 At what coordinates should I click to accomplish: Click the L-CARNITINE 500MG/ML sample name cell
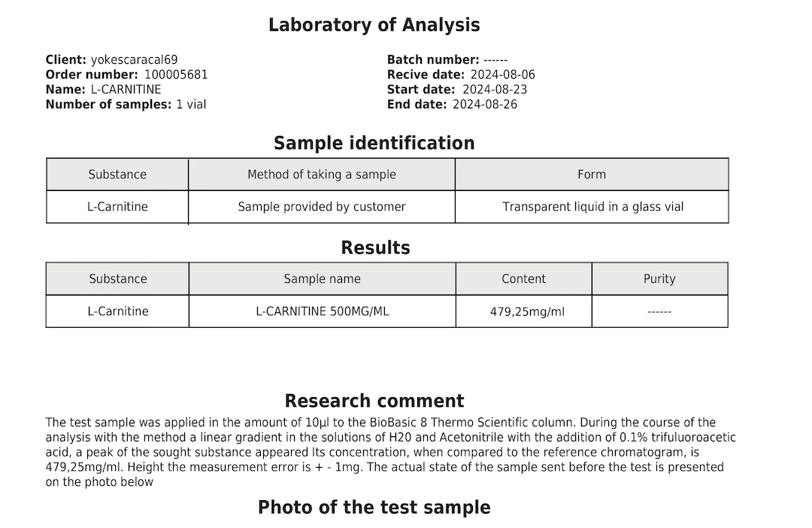coord(322,311)
